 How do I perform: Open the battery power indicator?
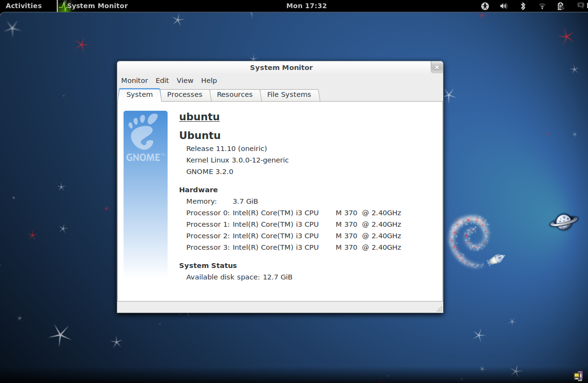coord(561,6)
